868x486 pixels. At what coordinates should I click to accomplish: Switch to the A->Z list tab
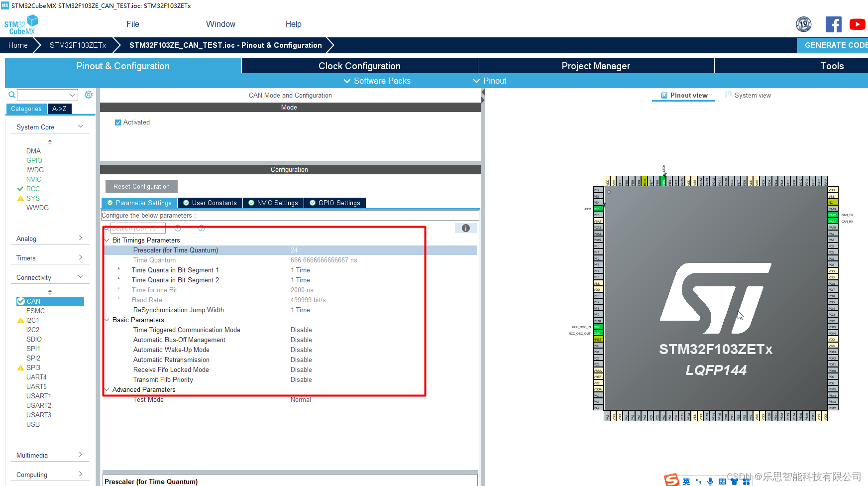coord(59,109)
